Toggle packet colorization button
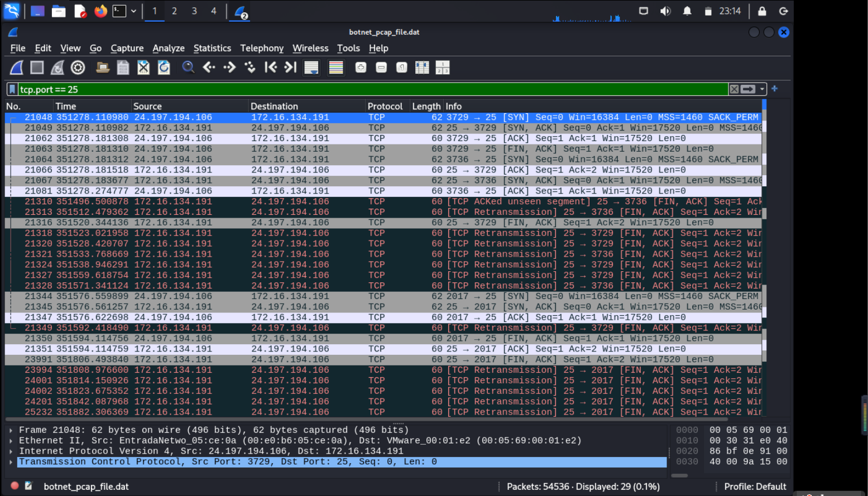This screenshot has height=496, width=868. coord(336,68)
